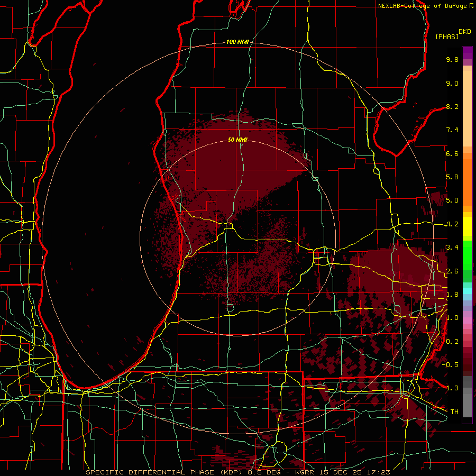This screenshot has width=476, height=476.
Task: Click the -1.3 value on the color scale
Action: click(450, 388)
